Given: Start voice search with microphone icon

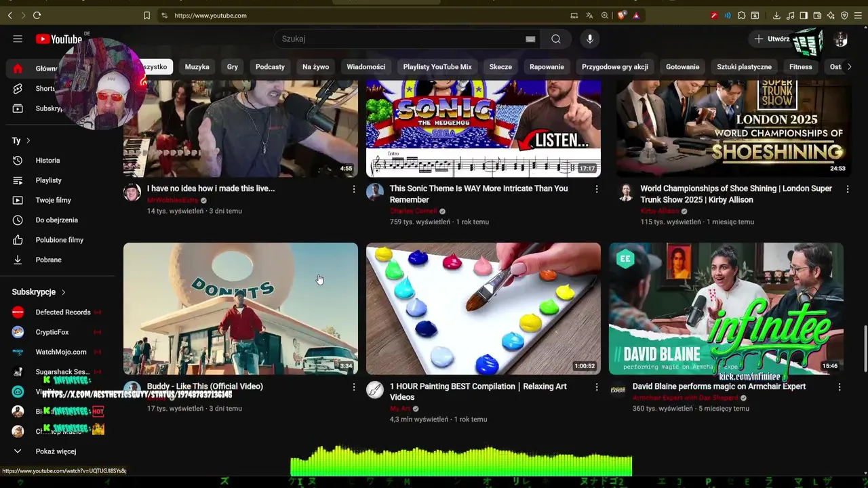Looking at the screenshot, I should (x=590, y=39).
